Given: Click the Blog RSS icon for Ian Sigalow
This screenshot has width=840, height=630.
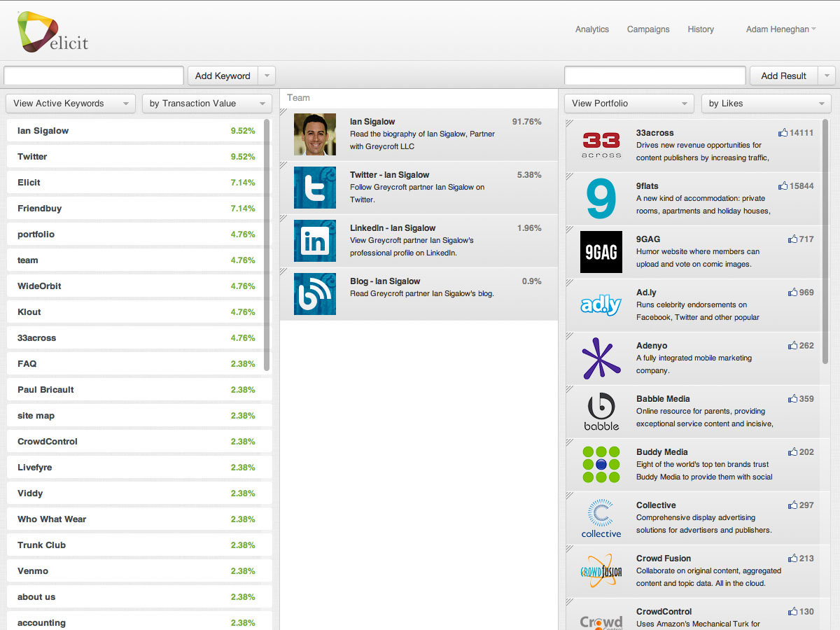Looking at the screenshot, I should 315,294.
